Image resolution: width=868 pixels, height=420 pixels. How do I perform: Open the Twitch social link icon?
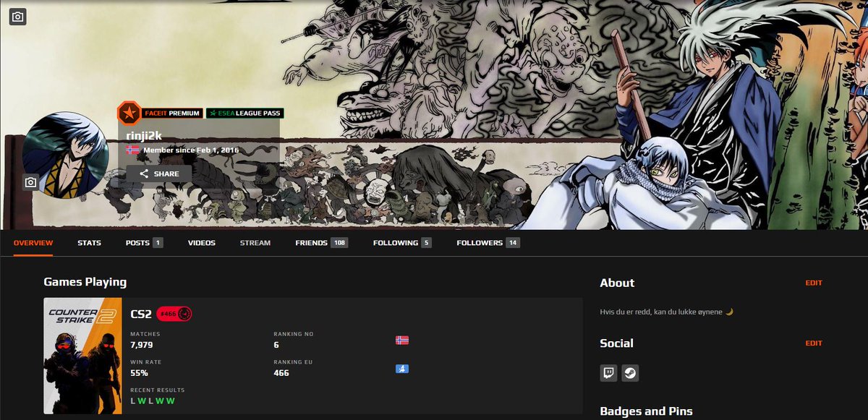click(608, 374)
